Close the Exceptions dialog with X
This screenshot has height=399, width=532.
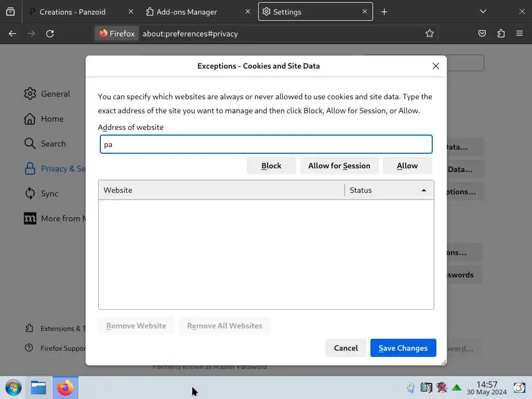(436, 66)
